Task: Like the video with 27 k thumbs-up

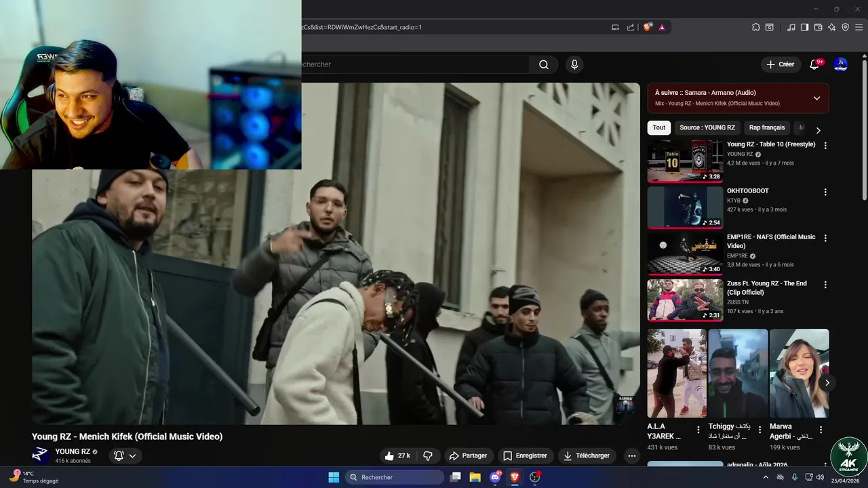Action: 397,455
